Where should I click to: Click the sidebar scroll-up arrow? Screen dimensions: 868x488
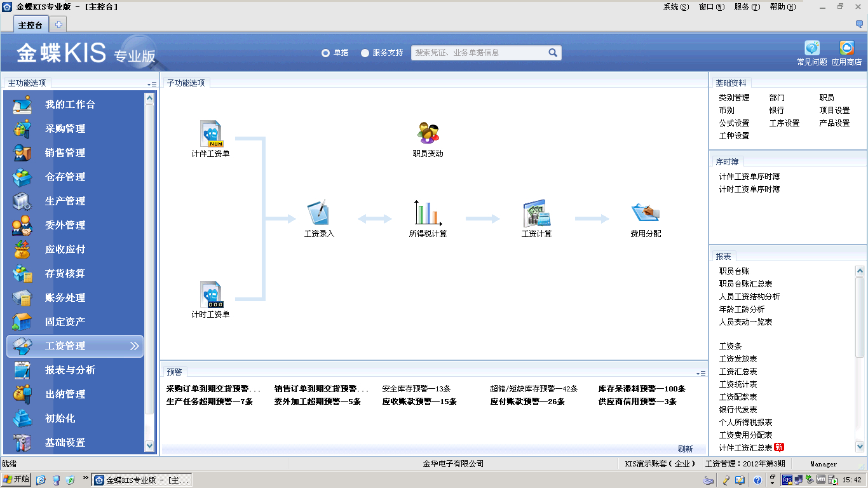[149, 98]
